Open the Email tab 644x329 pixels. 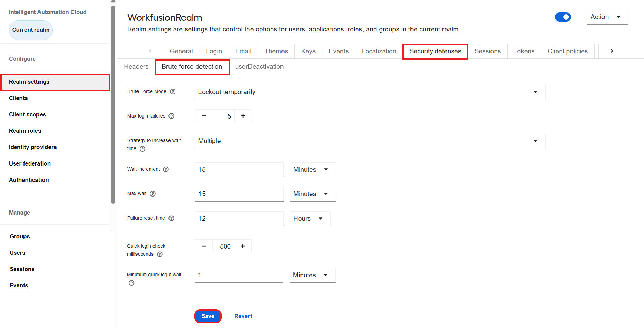[x=243, y=51]
